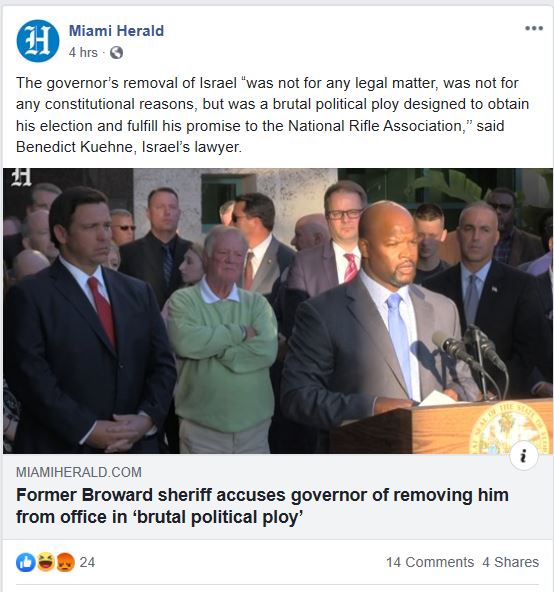
Task: Click the Miami Herald profile logo
Action: pos(38,41)
